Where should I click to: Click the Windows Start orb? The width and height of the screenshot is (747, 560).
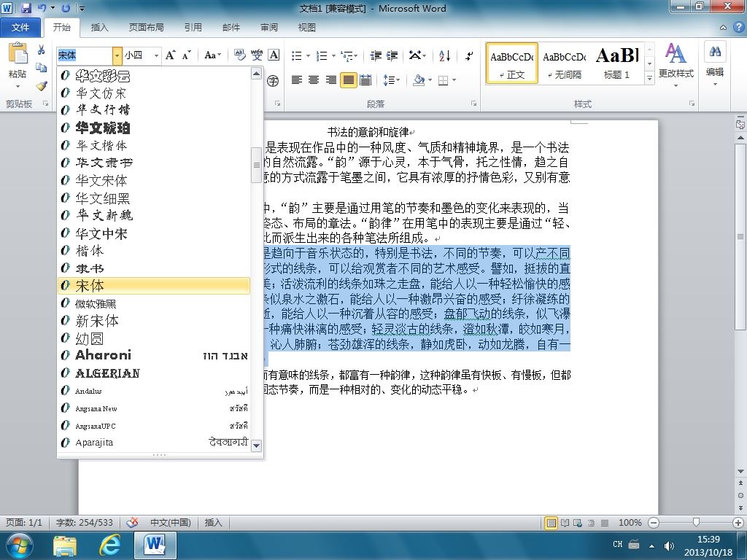point(18,545)
